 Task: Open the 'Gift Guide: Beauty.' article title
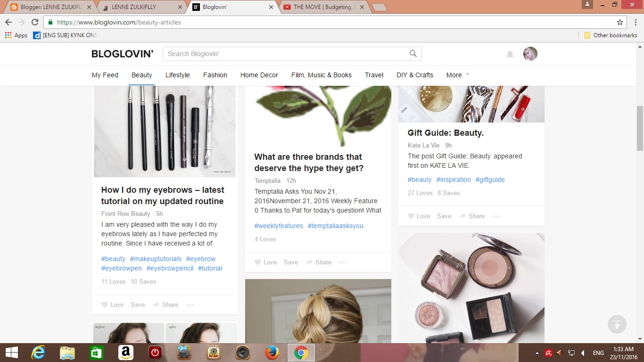(446, 133)
